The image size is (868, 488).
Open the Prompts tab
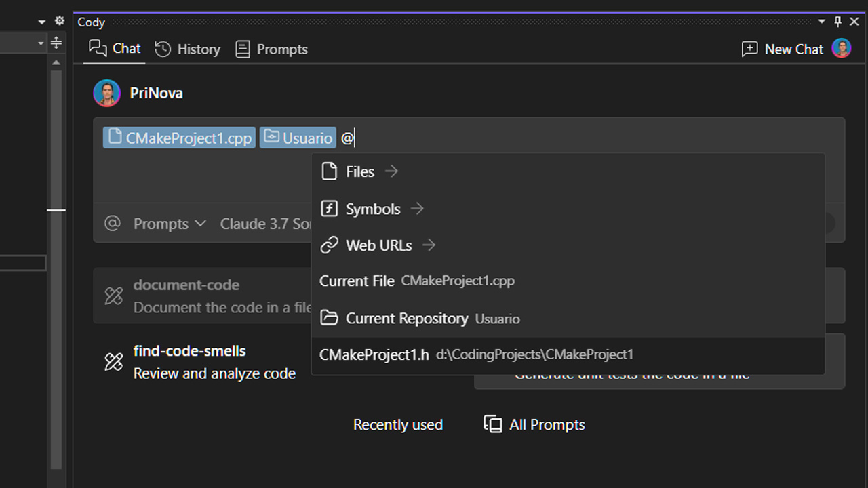coord(271,49)
